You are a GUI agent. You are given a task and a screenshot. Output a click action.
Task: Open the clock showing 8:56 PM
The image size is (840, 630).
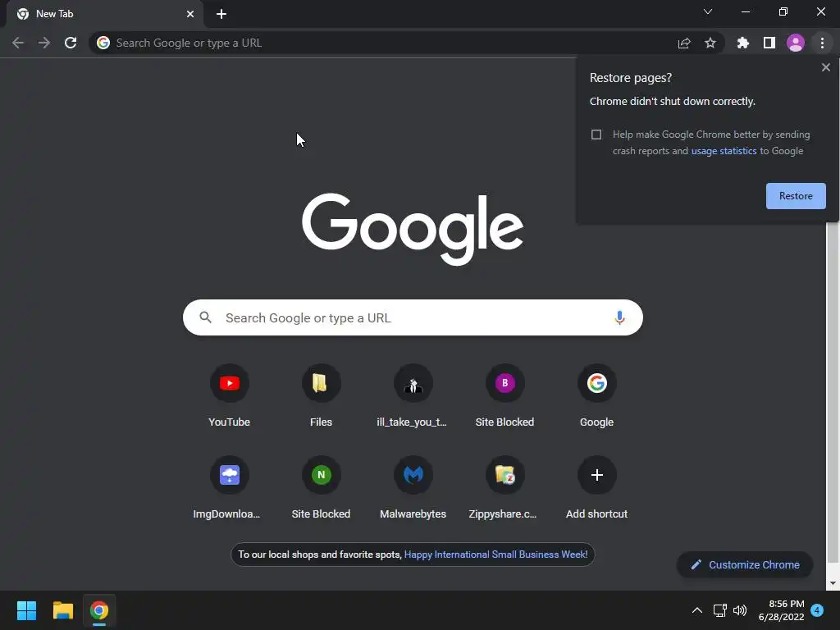coord(781,610)
